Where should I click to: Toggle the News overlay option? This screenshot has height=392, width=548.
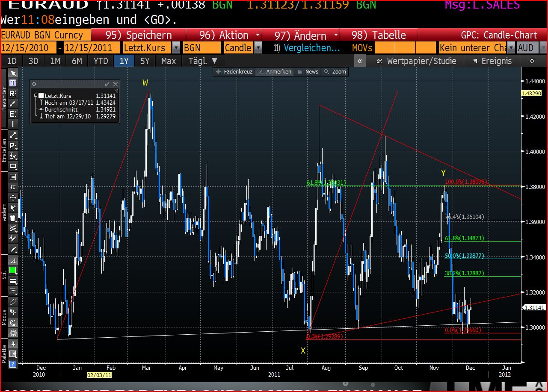pyautogui.click(x=308, y=72)
